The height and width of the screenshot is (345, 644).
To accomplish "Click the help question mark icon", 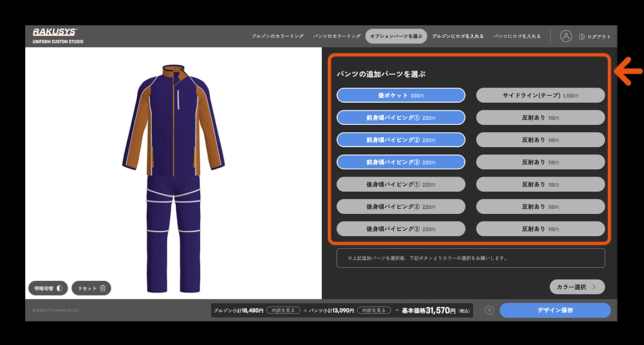I will [x=489, y=310].
